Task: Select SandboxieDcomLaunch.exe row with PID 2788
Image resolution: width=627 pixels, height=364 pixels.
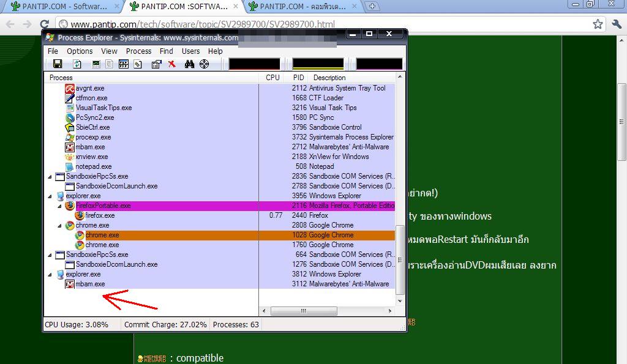Action: 220,186
